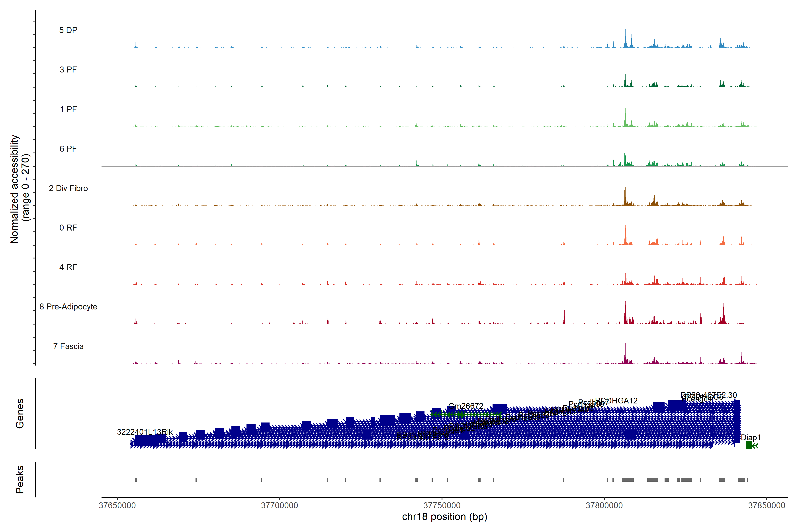The image size is (798, 532).
Task: Select the 8 Pre-Adipocyte track label
Action: 68,307
